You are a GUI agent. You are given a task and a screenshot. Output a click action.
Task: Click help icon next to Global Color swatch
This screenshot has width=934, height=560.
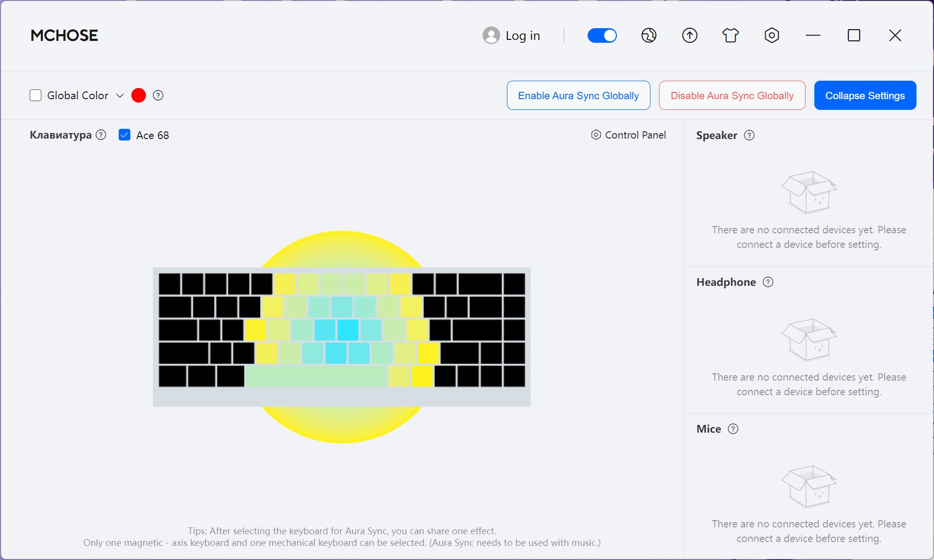pos(158,95)
